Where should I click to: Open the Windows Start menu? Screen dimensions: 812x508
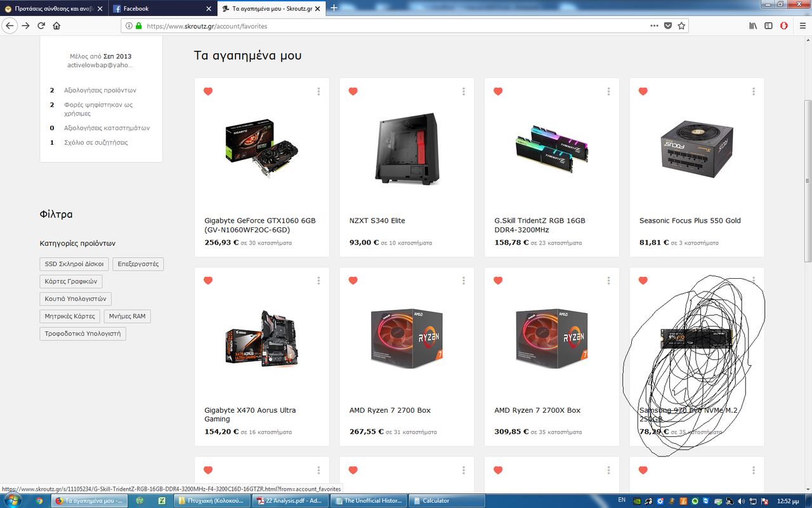point(12,500)
